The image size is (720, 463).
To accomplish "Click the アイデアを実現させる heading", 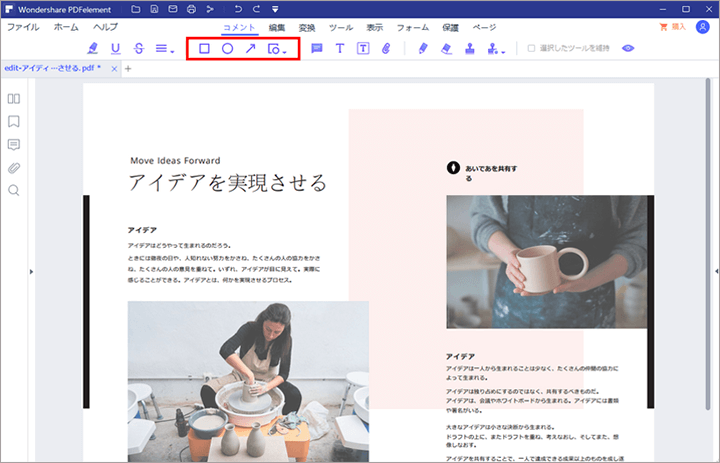I will click(227, 183).
